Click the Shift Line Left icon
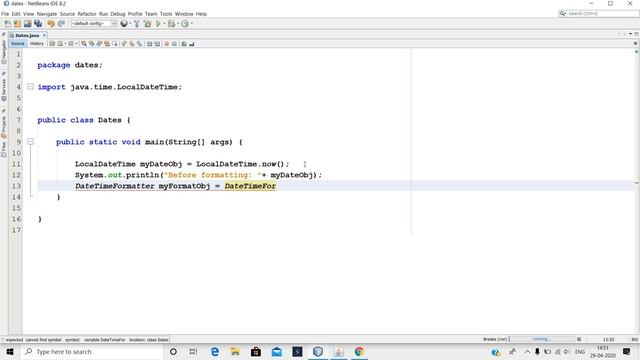 point(149,44)
